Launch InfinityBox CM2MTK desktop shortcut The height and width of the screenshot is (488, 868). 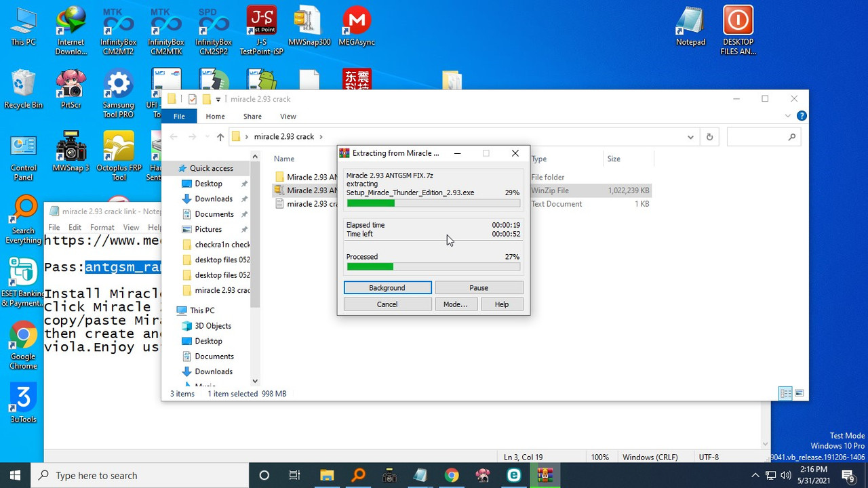pyautogui.click(x=166, y=30)
